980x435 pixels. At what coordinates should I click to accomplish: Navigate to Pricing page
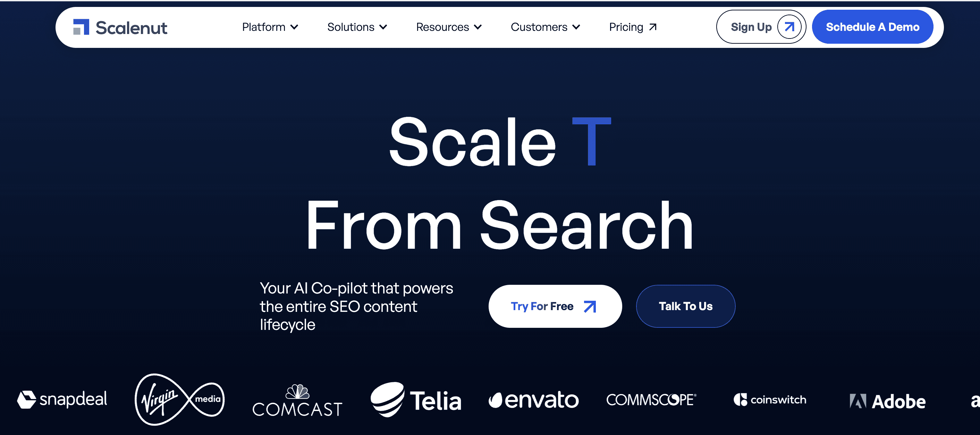click(631, 26)
